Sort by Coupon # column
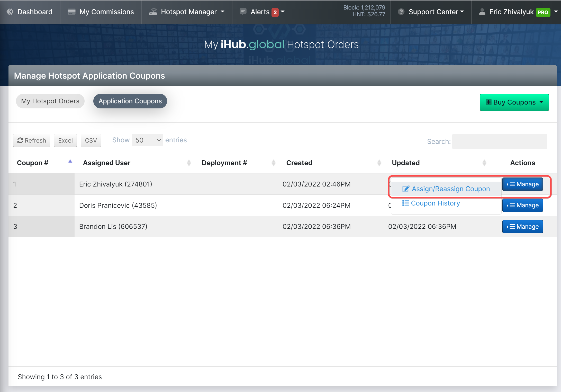561x392 pixels. (33, 163)
